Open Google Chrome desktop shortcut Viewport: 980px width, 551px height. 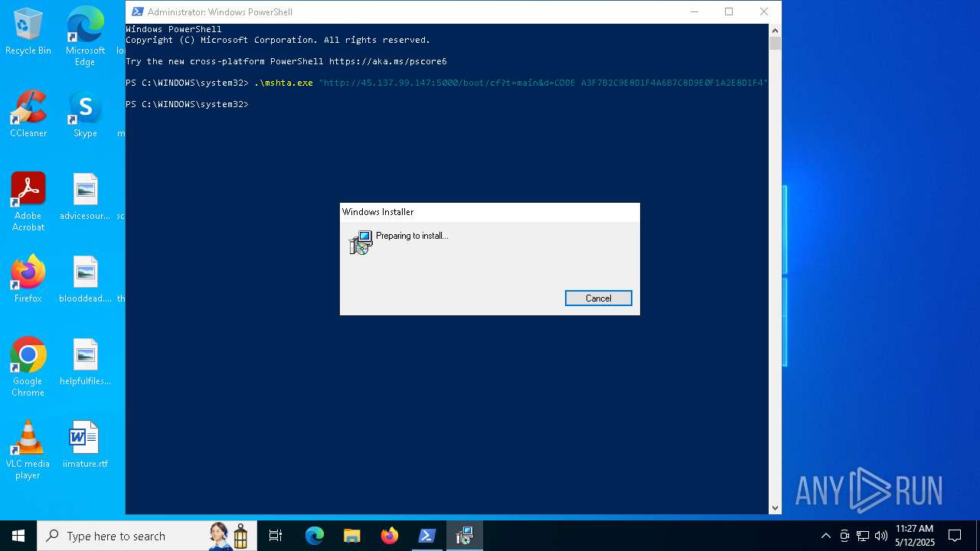coord(28,367)
